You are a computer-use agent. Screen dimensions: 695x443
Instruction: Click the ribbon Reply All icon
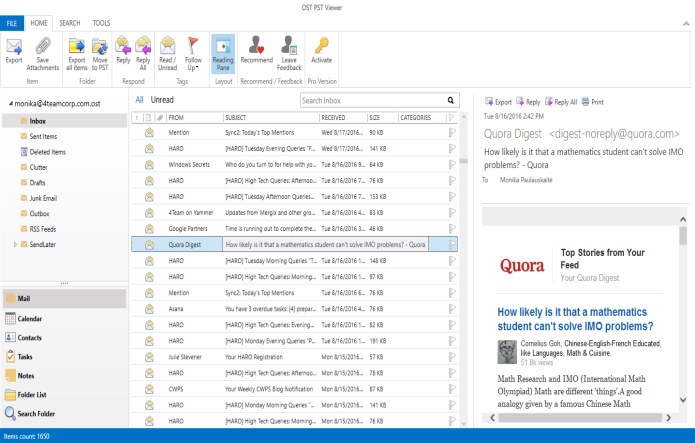tap(143, 46)
